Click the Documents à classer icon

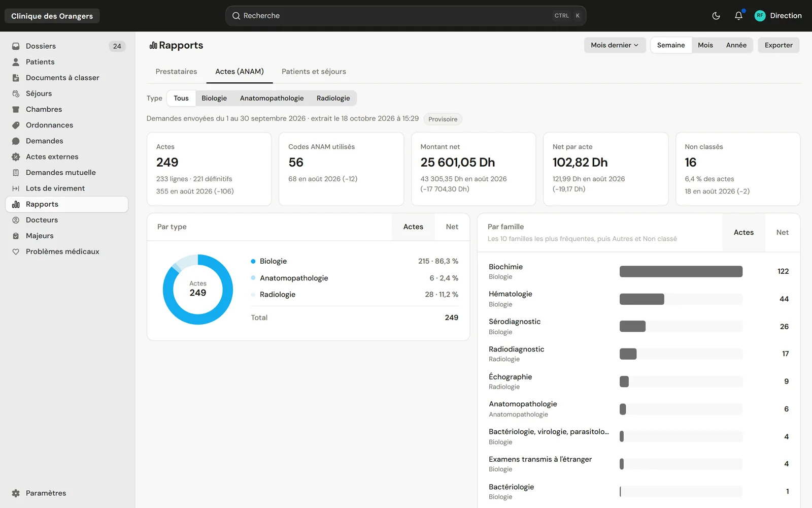point(16,78)
